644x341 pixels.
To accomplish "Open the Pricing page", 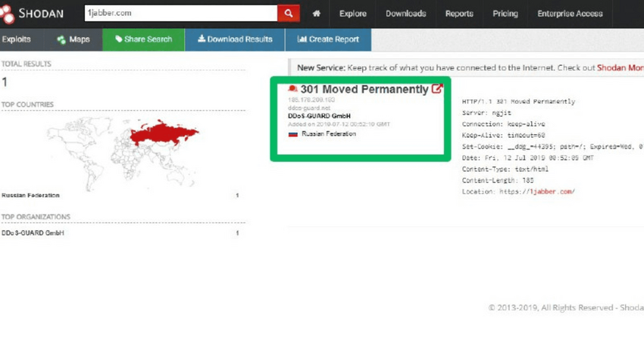I will pyautogui.click(x=505, y=14).
